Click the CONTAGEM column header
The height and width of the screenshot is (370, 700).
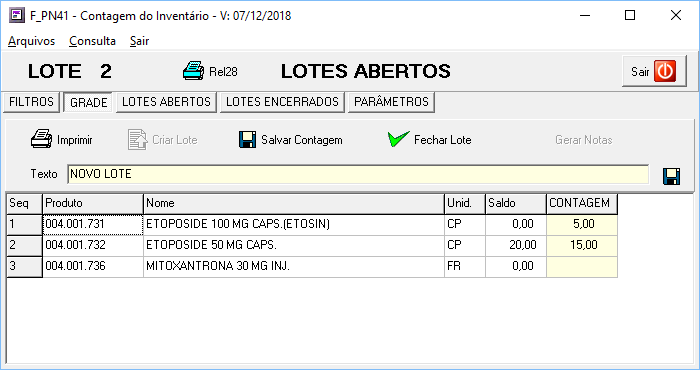pyautogui.click(x=582, y=204)
